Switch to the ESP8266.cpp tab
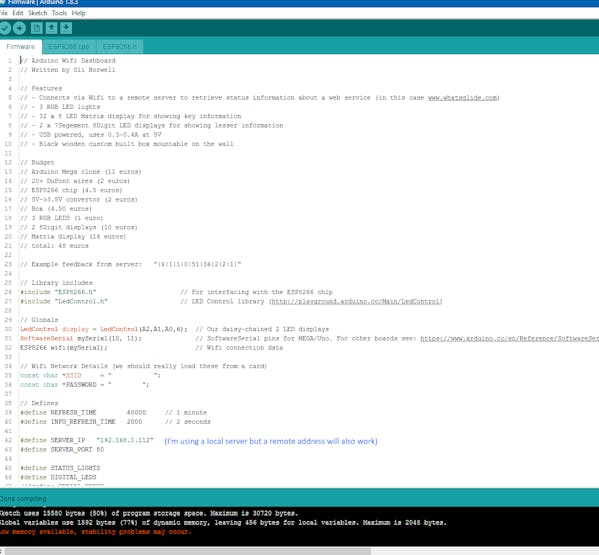 pos(69,47)
